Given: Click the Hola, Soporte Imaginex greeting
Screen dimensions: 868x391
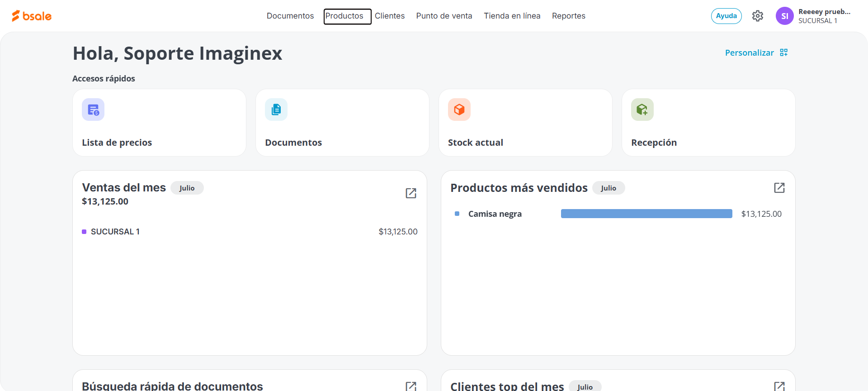Looking at the screenshot, I should tap(177, 53).
